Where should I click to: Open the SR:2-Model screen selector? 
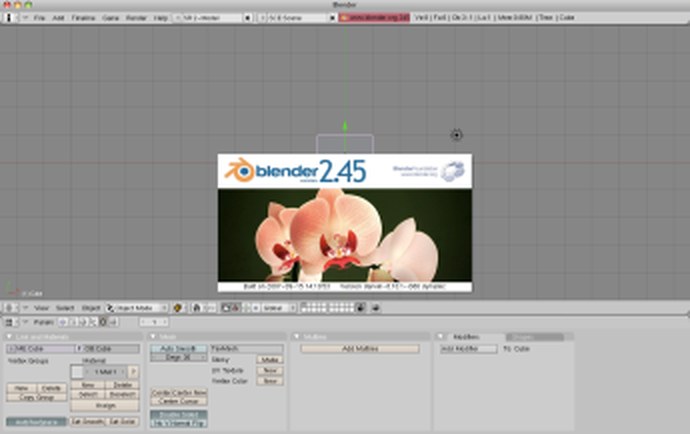pos(209,18)
